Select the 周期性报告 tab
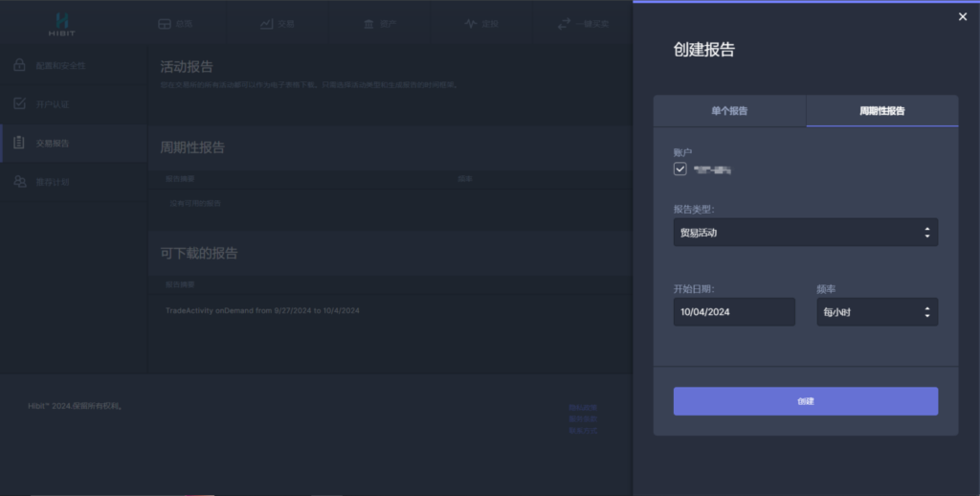The width and height of the screenshot is (980, 496). click(x=881, y=111)
